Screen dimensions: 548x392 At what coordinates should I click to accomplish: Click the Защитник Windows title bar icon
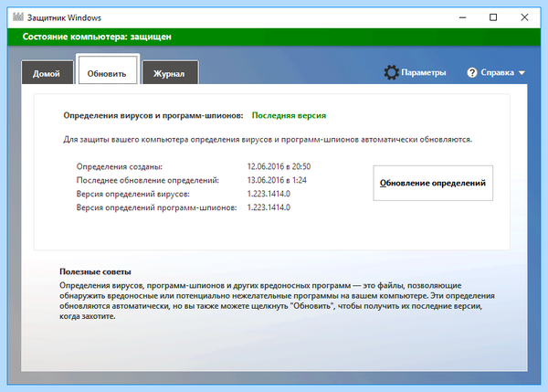(18, 17)
